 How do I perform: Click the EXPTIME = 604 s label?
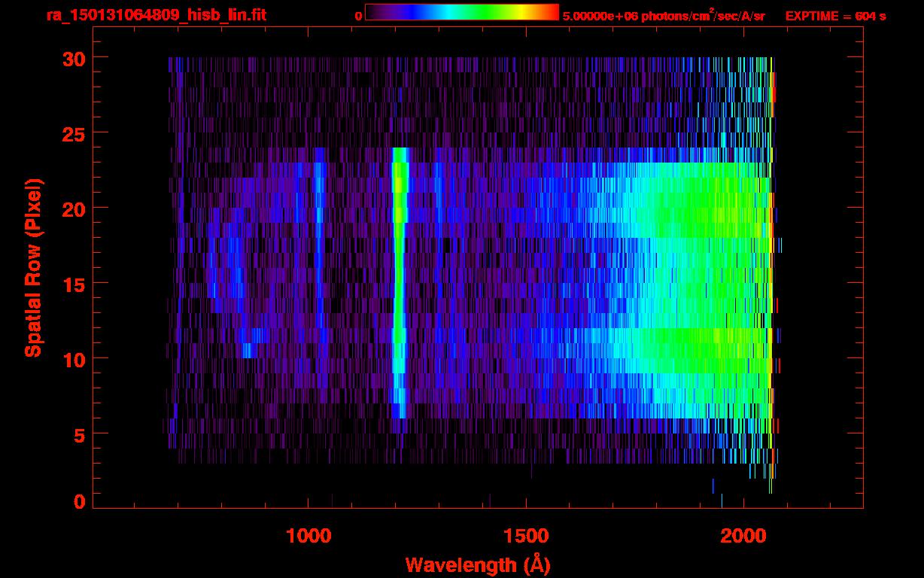click(835, 16)
